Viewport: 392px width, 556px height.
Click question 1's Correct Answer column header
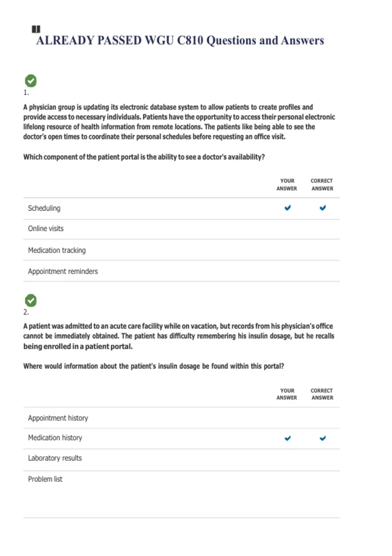tap(322, 185)
